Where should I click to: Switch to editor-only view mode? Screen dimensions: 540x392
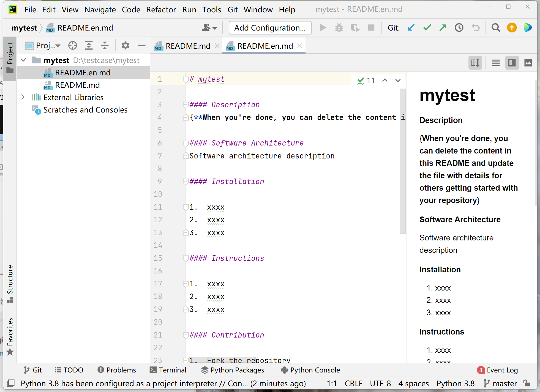pyautogui.click(x=496, y=63)
